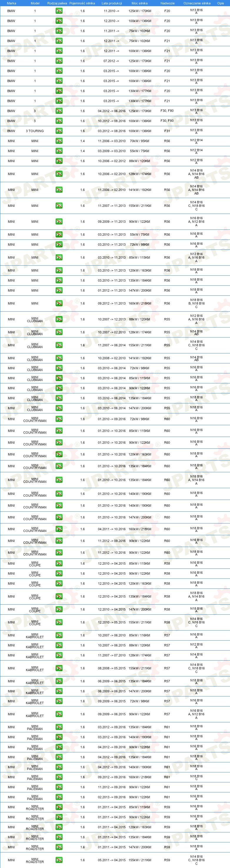
Task: Click the Moc silnika column header
Action: tap(139, 3)
